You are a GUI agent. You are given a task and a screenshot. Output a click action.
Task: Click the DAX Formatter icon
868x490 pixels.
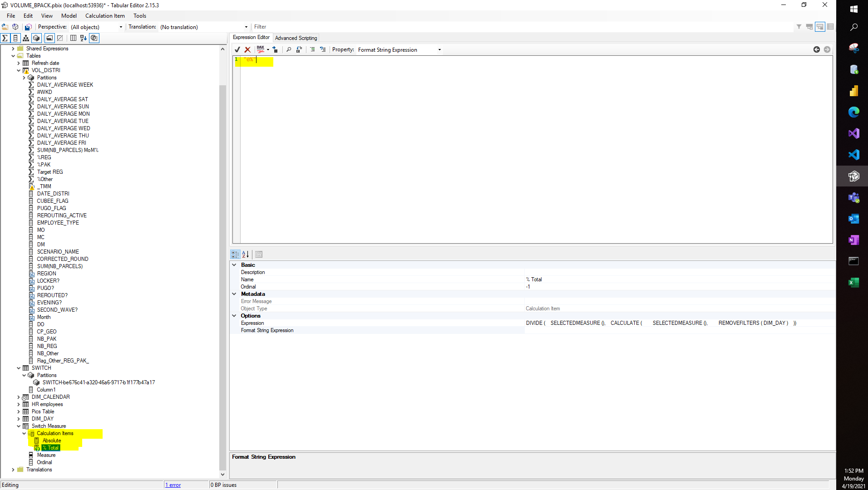[260, 49]
